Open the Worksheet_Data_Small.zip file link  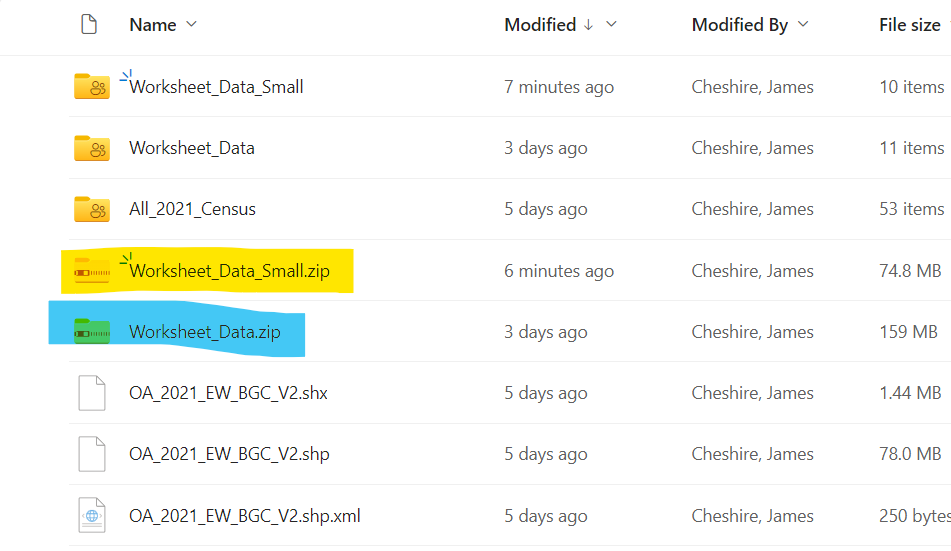pos(229,271)
